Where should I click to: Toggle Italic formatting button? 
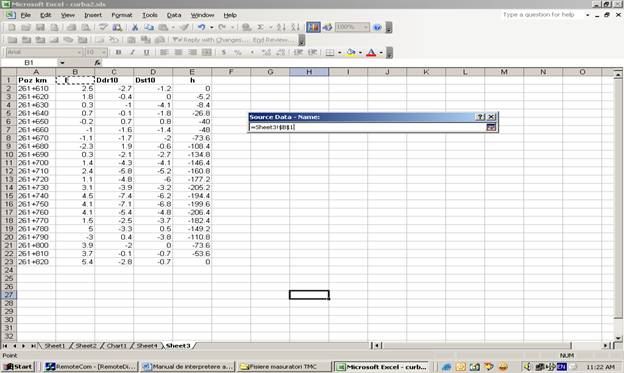(x=132, y=52)
